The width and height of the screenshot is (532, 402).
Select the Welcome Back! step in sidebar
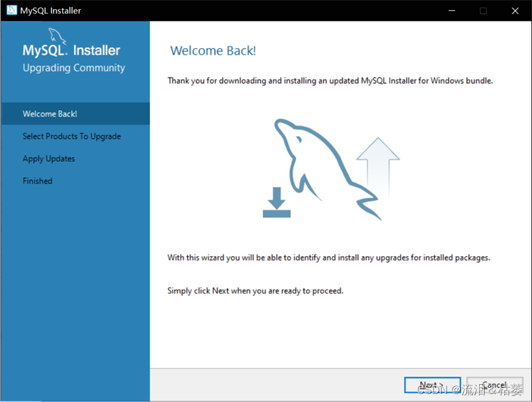click(75, 114)
